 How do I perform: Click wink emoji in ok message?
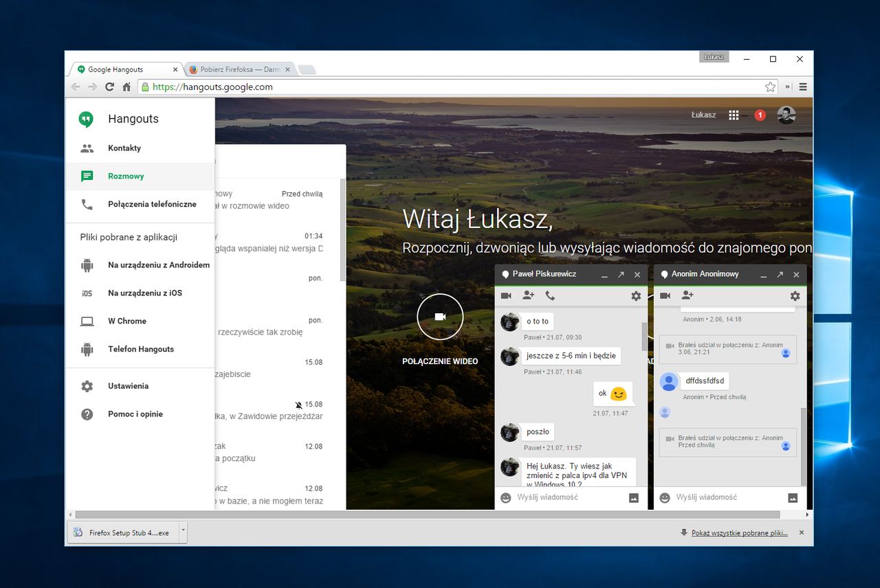[x=618, y=394]
